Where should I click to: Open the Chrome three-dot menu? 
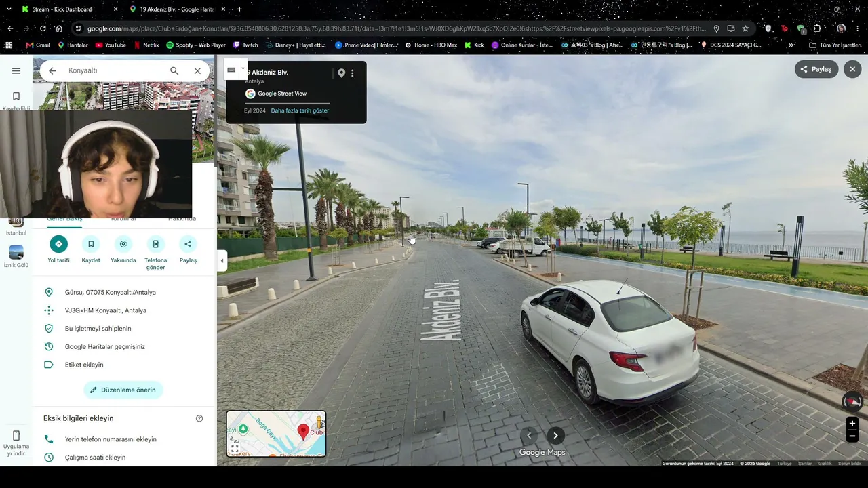pyautogui.click(x=858, y=28)
